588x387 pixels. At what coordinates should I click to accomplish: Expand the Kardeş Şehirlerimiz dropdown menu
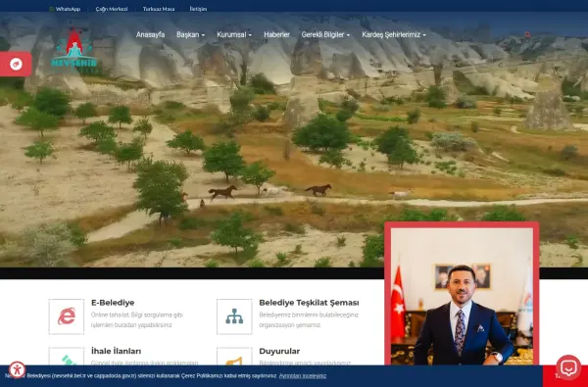click(394, 34)
